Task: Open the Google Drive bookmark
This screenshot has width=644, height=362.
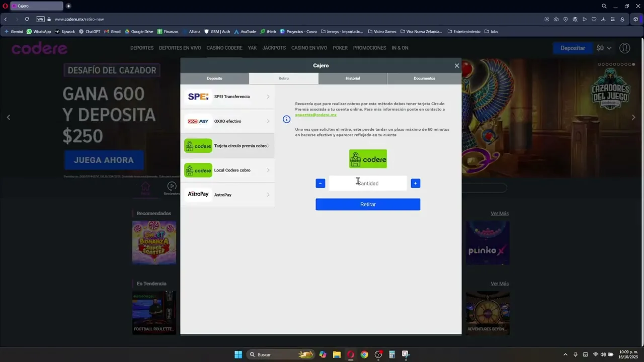Action: click(139, 31)
